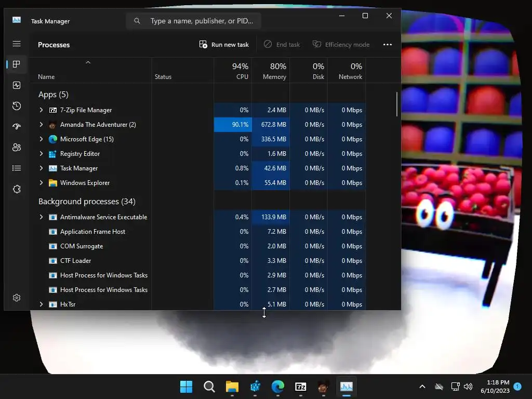The image size is (532, 399).
Task: Select the 7-Zip File Manager icon in list
Action: [x=53, y=110]
